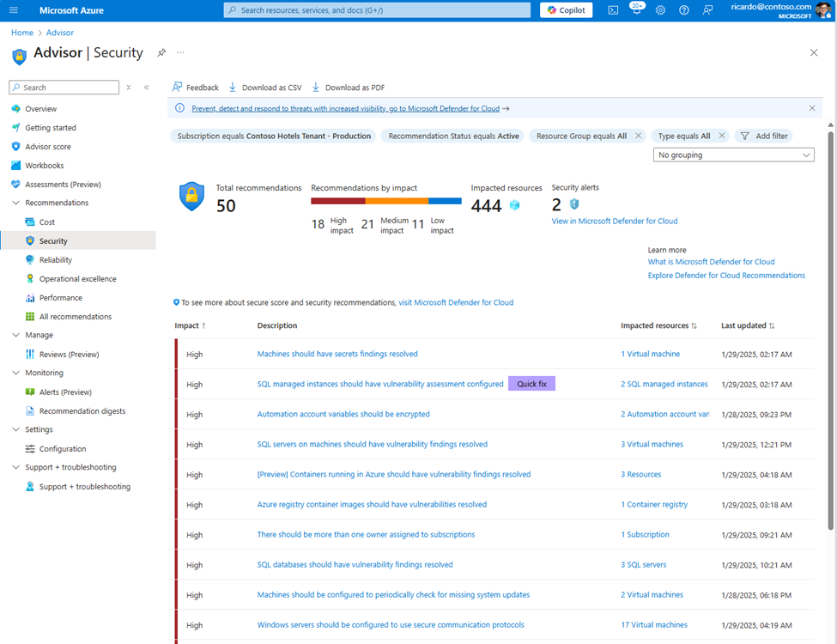The image size is (837, 644).
Task: Download recommendations as CSV
Action: pos(265,88)
